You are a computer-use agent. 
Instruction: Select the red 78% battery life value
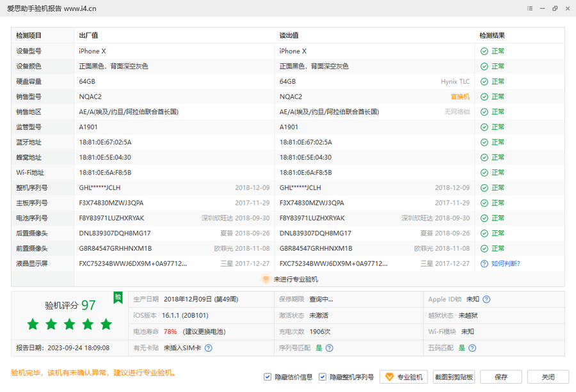click(170, 332)
